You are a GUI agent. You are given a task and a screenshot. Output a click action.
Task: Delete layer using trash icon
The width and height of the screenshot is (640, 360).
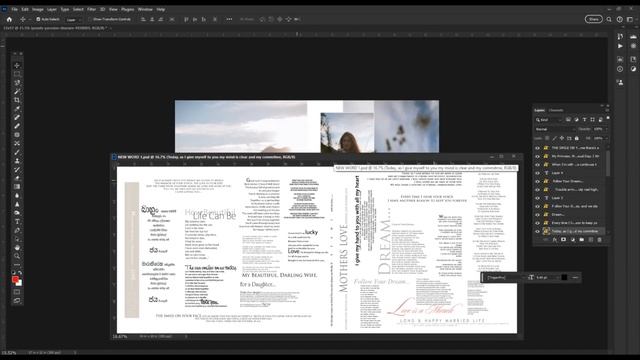point(600,240)
